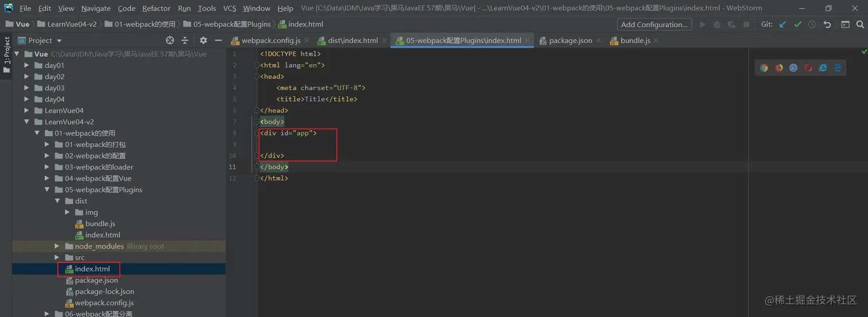Open in Safari browser icon
The image size is (868, 317).
[793, 68]
